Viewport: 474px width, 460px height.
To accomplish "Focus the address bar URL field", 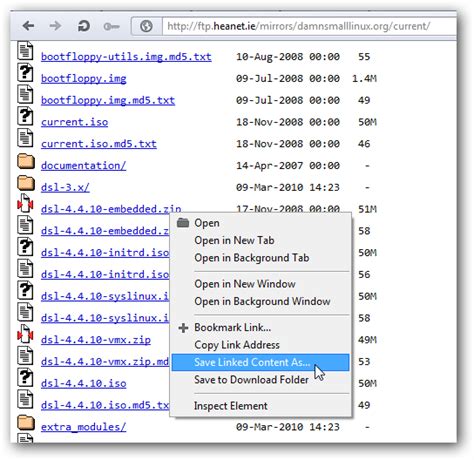I will coord(309,26).
